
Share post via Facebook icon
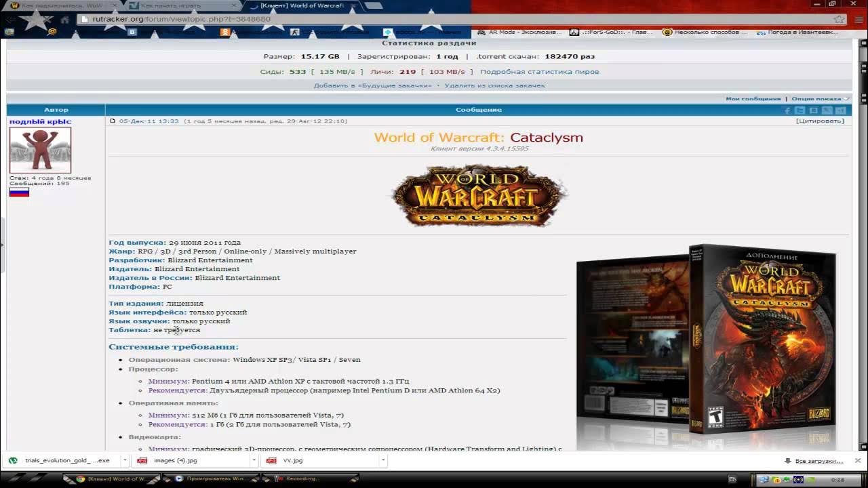coord(787,110)
